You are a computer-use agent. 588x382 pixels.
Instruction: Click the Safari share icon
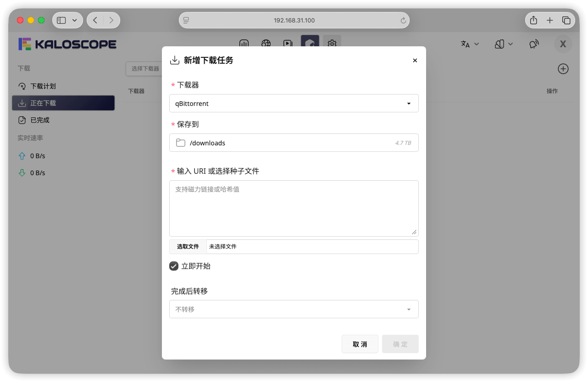533,20
